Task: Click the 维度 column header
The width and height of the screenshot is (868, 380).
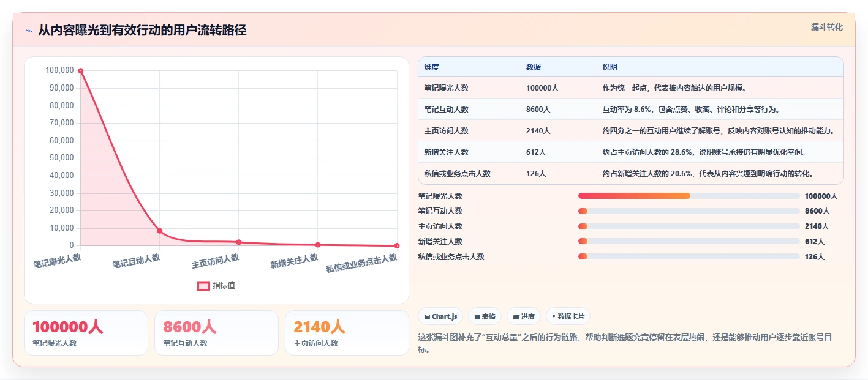Action: pos(431,67)
